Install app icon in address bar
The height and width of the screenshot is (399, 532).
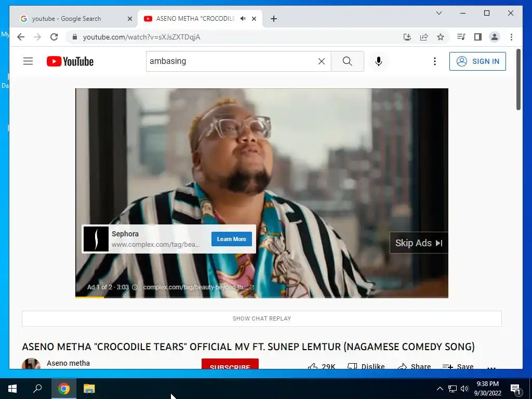coord(407,37)
